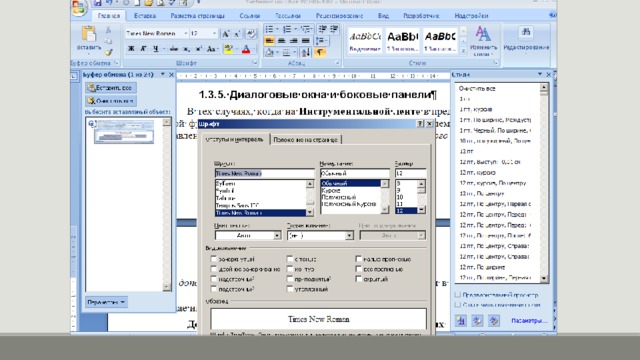640x360 pixels.
Task: Expand the ribbon font name Times New Roman dropdown
Action: coord(186,33)
